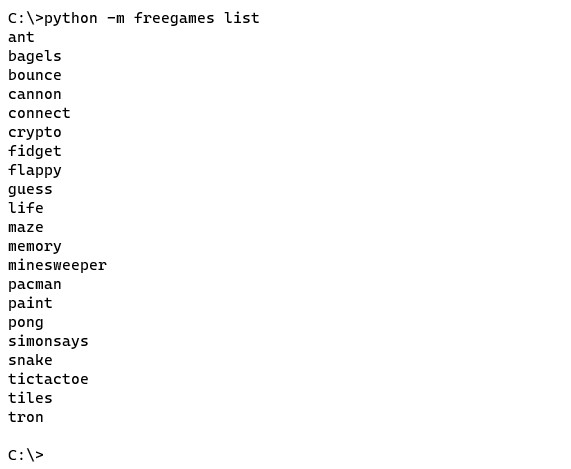Click the 'connect' game name

39,113
